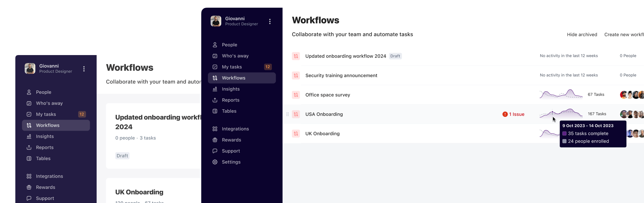
Task: Open Insights chart icon in front sidebar
Action: (x=215, y=89)
